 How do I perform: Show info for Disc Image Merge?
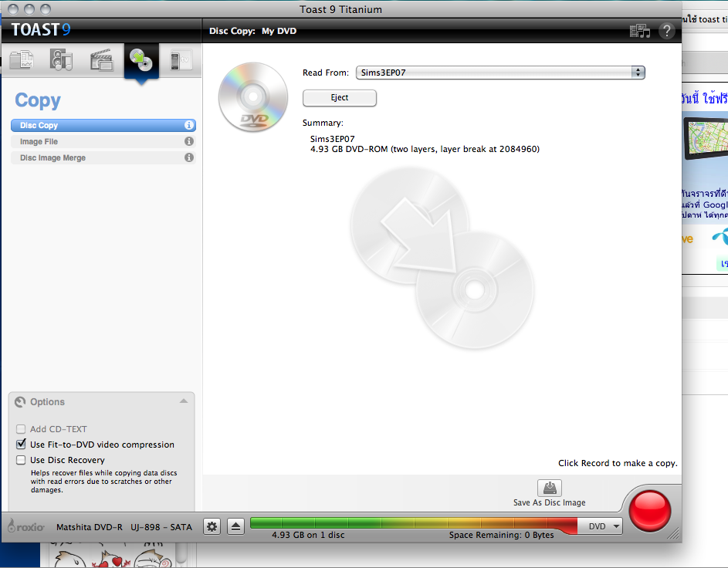pos(189,157)
